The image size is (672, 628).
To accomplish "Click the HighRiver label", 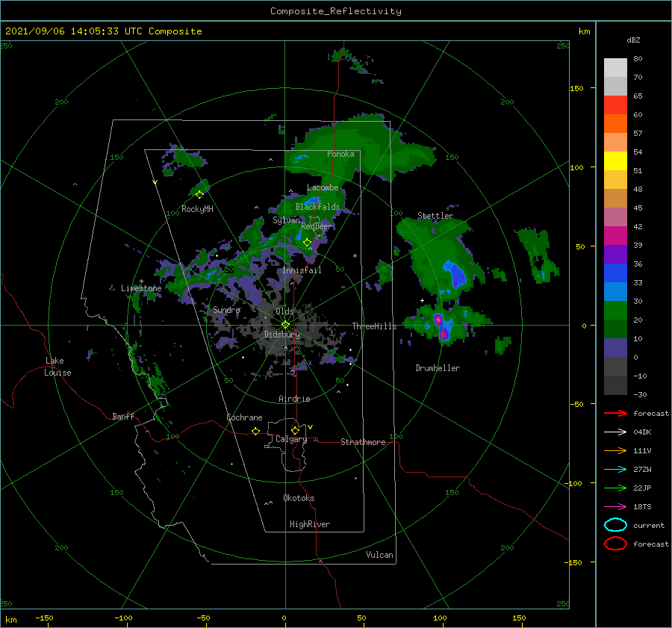I will click(309, 524).
